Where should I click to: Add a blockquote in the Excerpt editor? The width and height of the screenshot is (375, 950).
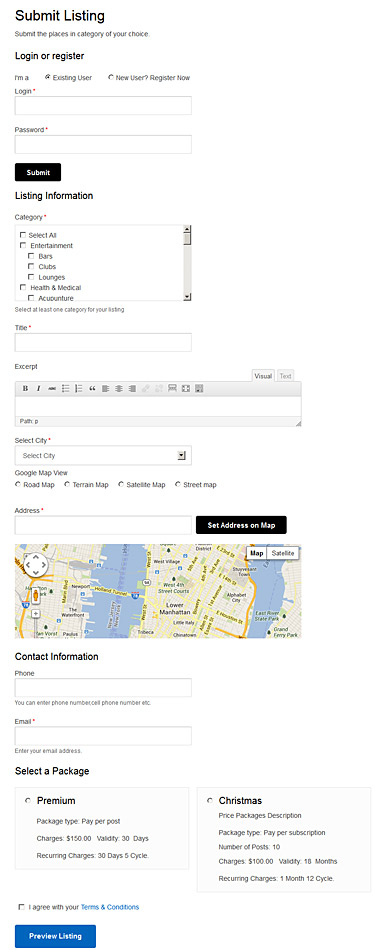92,388
